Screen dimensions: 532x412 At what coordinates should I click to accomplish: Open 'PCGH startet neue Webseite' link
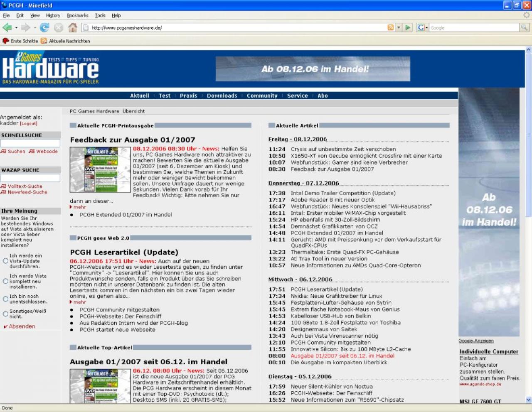[x=118, y=330]
